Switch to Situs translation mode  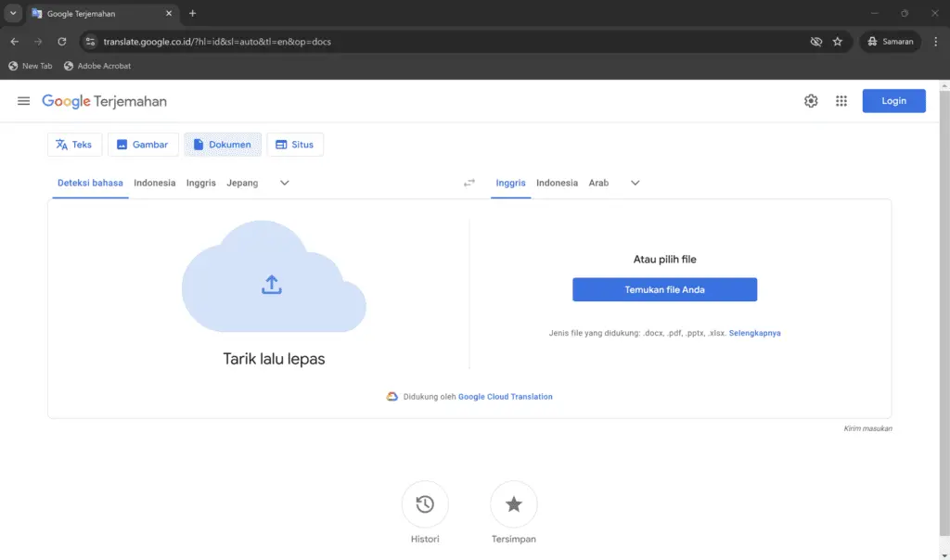[x=295, y=145]
